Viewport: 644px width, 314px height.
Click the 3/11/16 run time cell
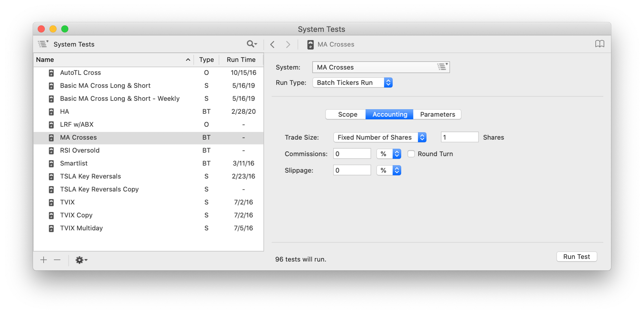[244, 163]
